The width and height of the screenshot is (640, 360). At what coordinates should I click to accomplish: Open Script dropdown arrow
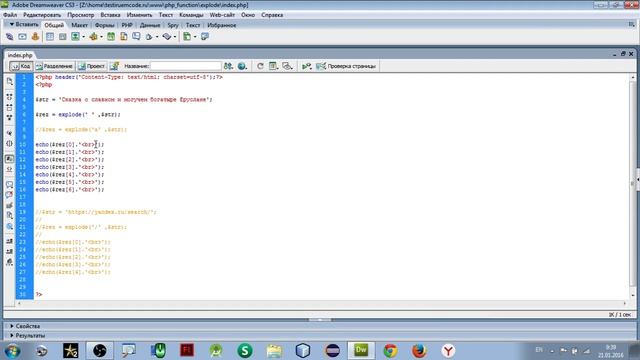174,37
